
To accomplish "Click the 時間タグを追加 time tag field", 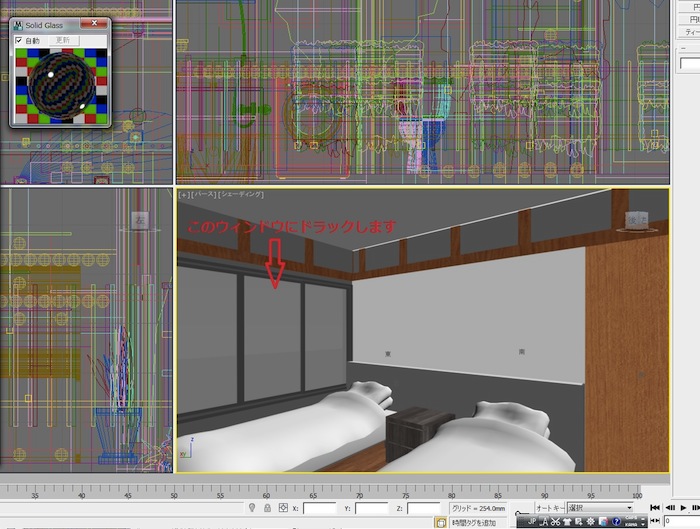I will click(472, 522).
